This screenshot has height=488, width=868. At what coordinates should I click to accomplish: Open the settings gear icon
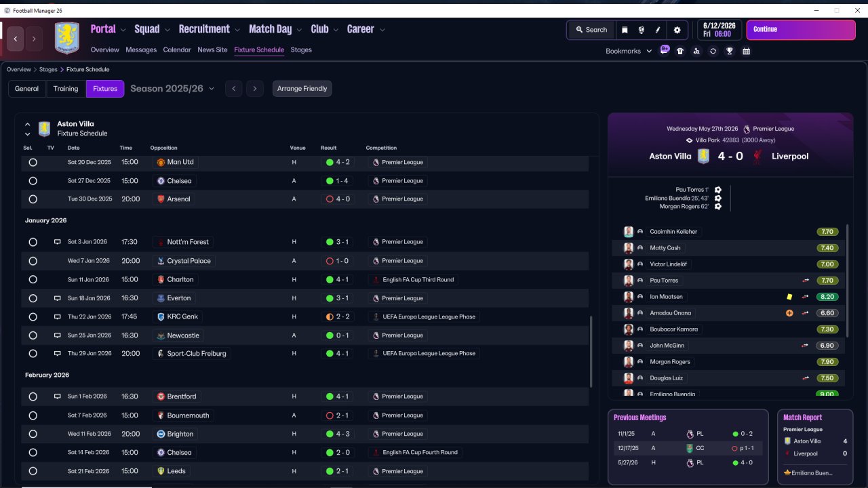pos(677,30)
